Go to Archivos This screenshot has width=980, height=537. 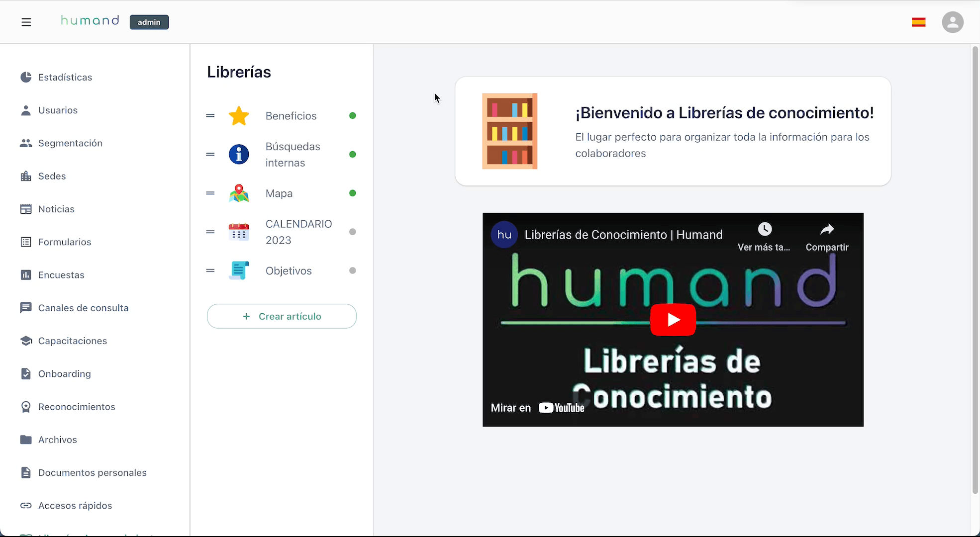tap(58, 440)
